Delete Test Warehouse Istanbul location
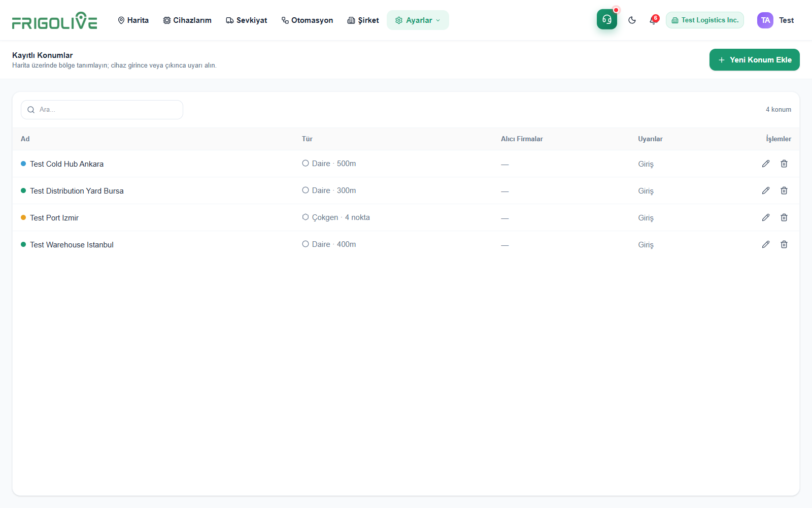This screenshot has width=812, height=508. tap(784, 244)
